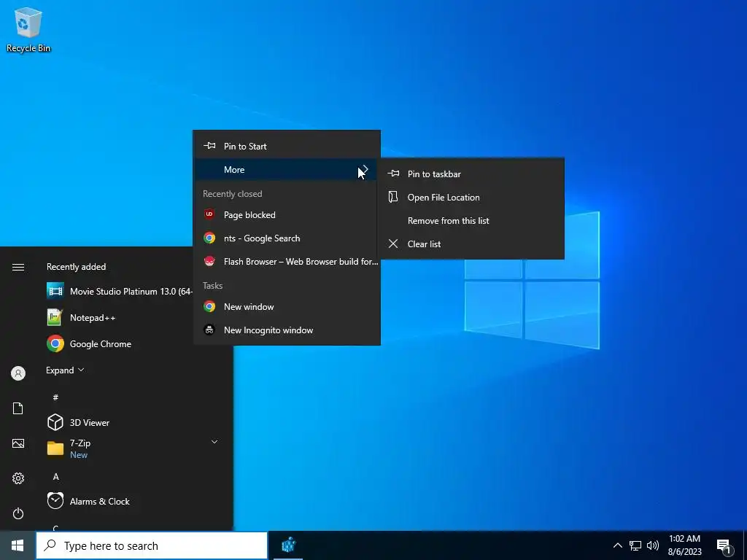Click the 7-Zip folder icon
This screenshot has height=560, width=747.
click(x=55, y=448)
